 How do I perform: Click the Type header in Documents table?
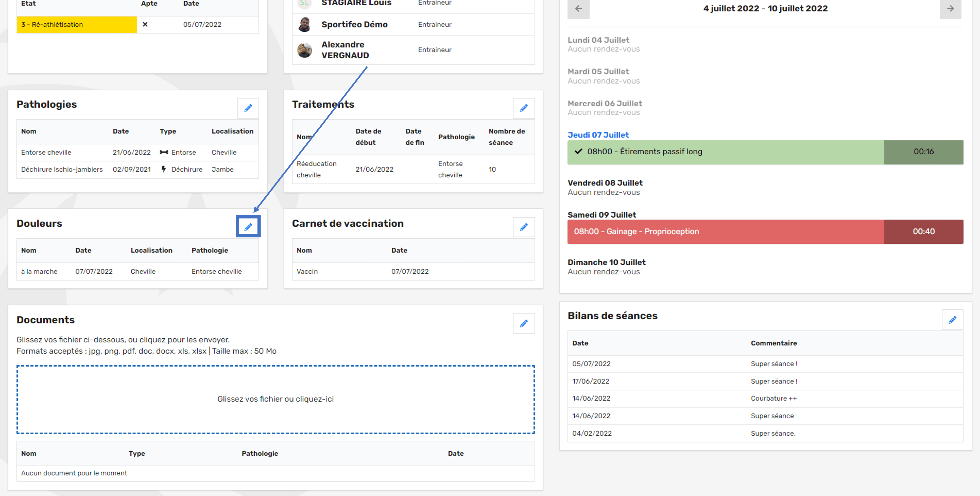coord(137,454)
